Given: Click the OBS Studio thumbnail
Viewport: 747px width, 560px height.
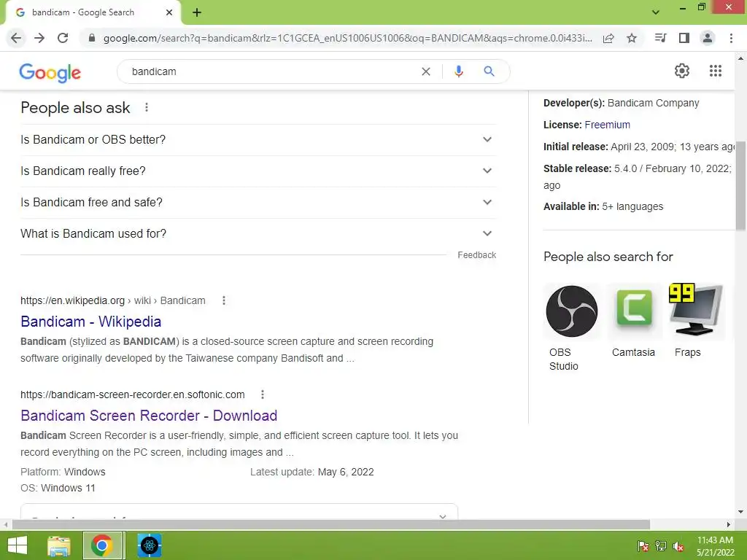Looking at the screenshot, I should (572, 311).
